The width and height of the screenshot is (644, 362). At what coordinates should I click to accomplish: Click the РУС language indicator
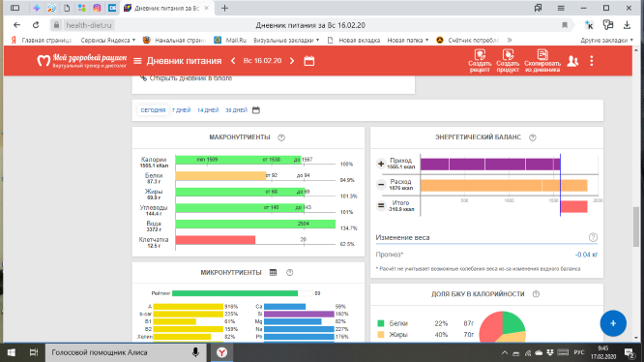click(x=579, y=352)
